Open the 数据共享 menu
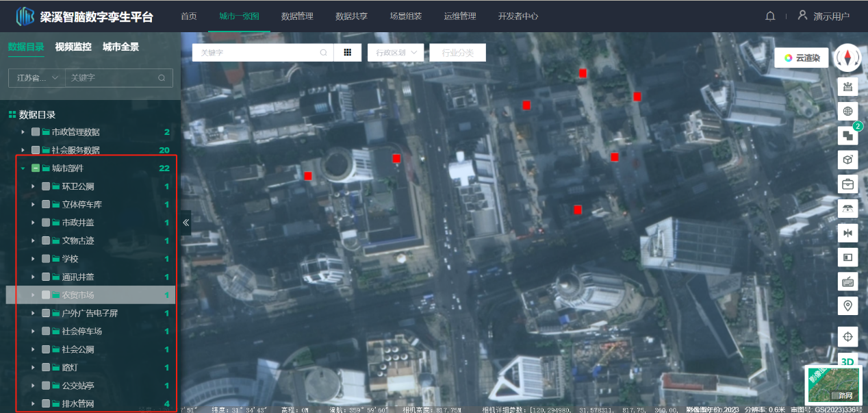 (x=351, y=16)
